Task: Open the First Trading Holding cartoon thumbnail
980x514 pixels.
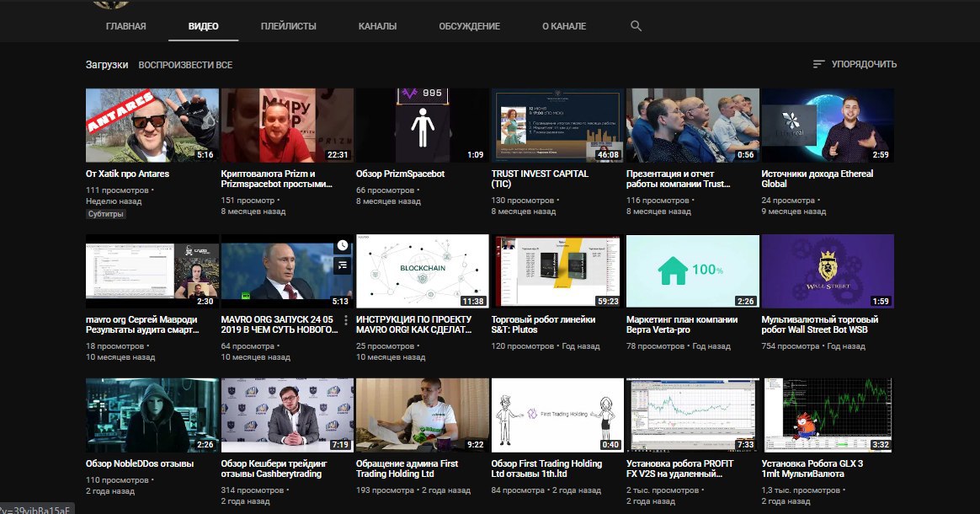Action: [557, 415]
